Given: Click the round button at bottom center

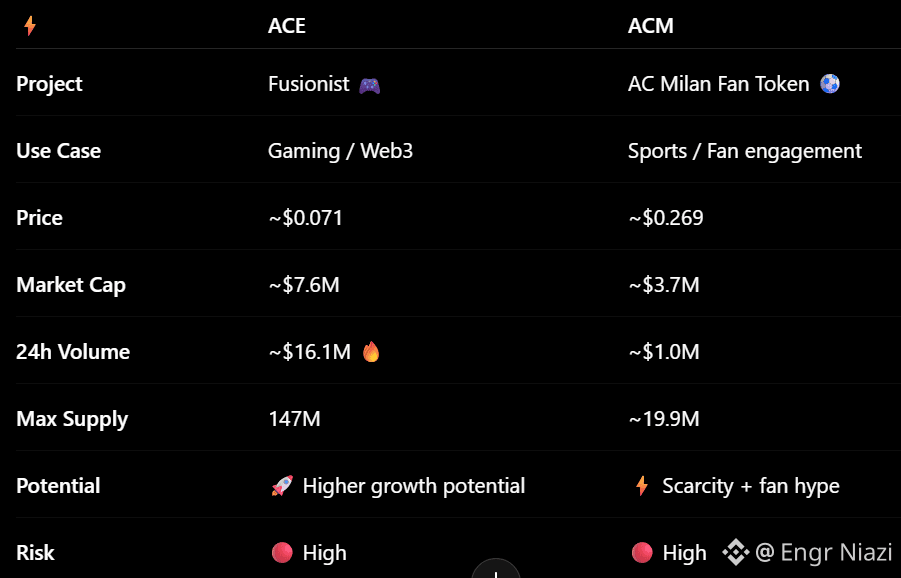Looking at the screenshot, I should tap(496, 569).
